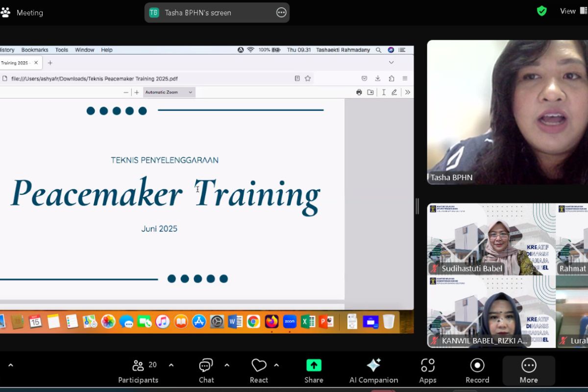The width and height of the screenshot is (588, 392).
Task: Open the View layout menu
Action: 568,11
